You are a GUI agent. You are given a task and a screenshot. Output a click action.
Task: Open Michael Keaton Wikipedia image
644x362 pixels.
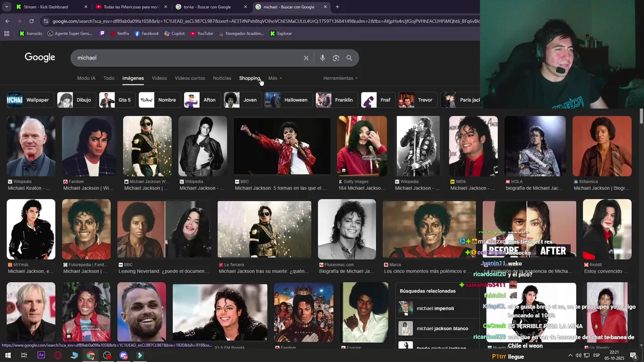(x=31, y=146)
